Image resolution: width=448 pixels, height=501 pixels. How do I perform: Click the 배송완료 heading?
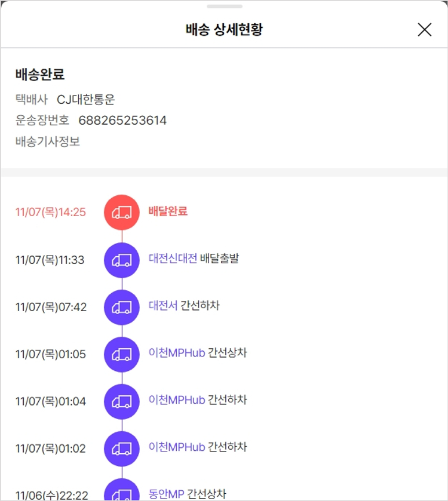[x=40, y=75]
